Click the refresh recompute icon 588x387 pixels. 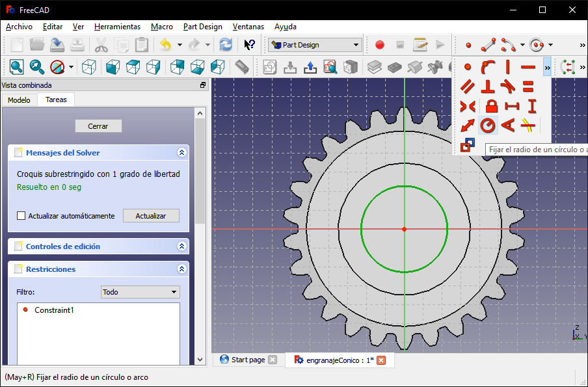coord(226,45)
